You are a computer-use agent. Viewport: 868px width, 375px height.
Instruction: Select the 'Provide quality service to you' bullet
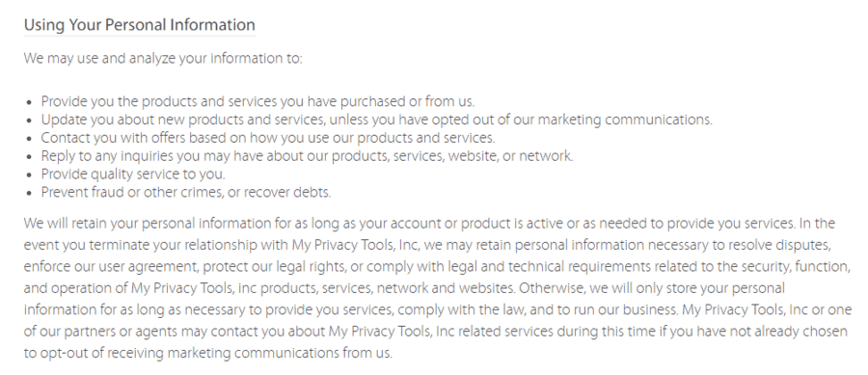pos(133,174)
